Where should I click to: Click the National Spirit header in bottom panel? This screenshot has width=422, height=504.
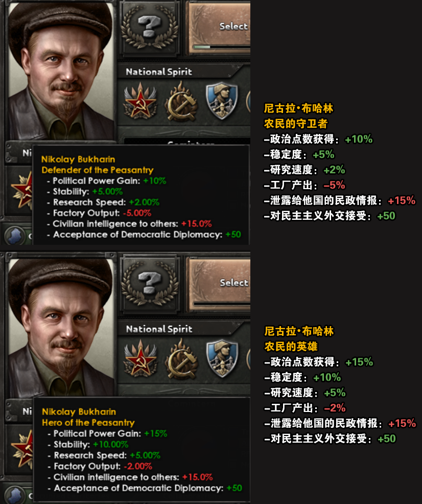coord(159,329)
